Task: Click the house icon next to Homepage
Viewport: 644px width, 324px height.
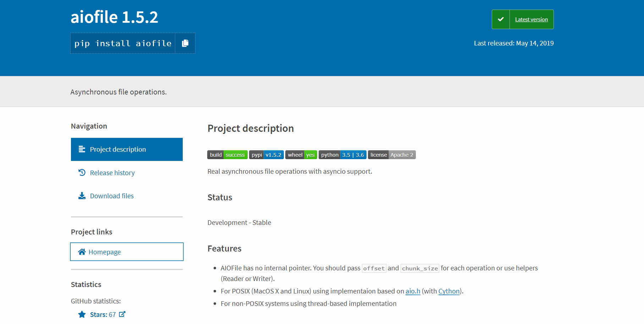Action: click(82, 252)
